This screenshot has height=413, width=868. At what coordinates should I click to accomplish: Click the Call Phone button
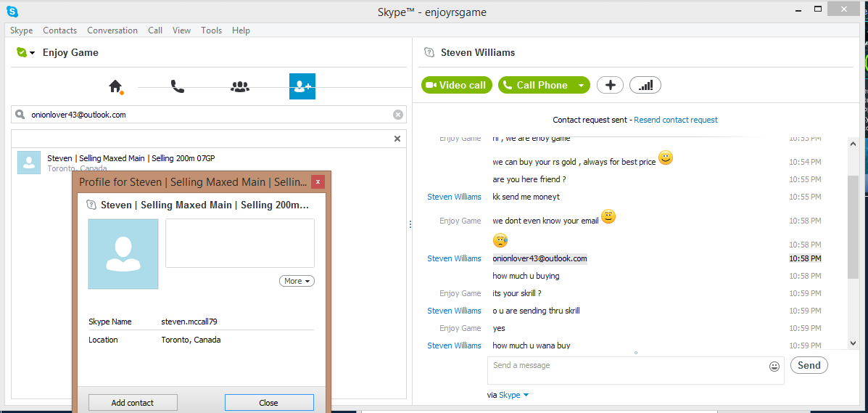535,85
